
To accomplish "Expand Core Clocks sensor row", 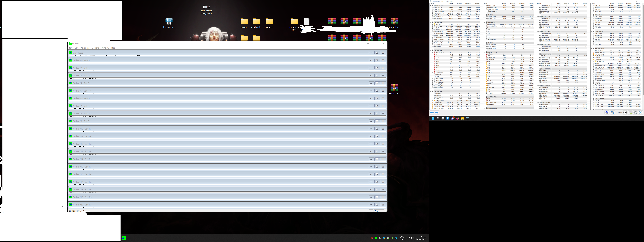I will (x=433, y=26).
